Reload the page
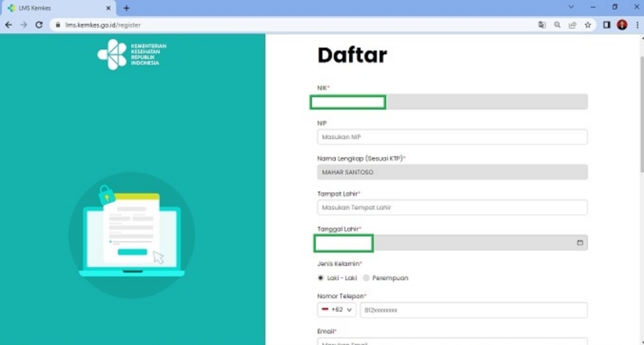The height and width of the screenshot is (345, 644). 39,25
